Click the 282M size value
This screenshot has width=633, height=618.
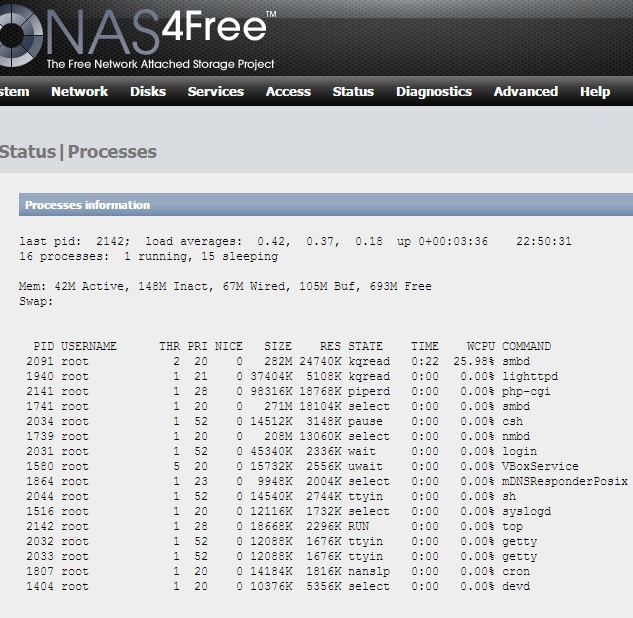click(x=278, y=361)
